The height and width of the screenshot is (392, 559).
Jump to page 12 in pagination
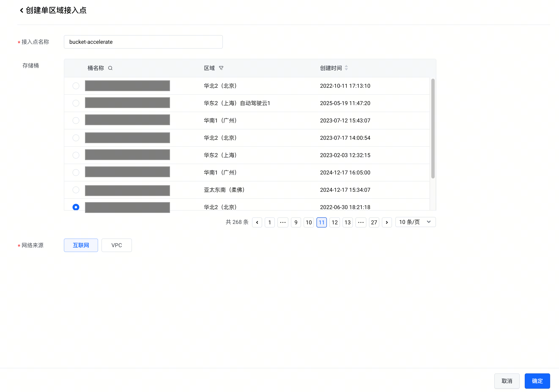(334, 222)
